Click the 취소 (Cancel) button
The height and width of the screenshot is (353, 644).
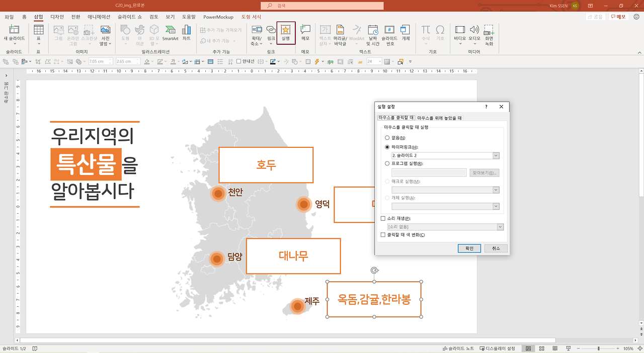pyautogui.click(x=496, y=248)
